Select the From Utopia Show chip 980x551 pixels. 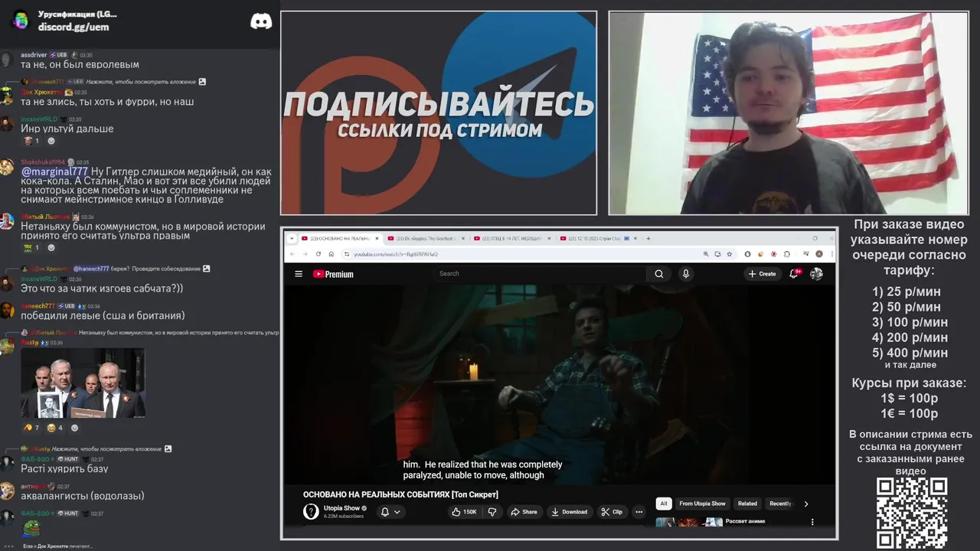pos(702,504)
